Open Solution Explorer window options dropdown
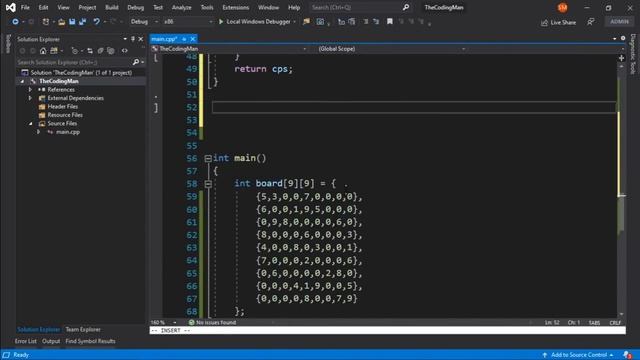The image size is (640, 360). pyautogui.click(x=125, y=39)
